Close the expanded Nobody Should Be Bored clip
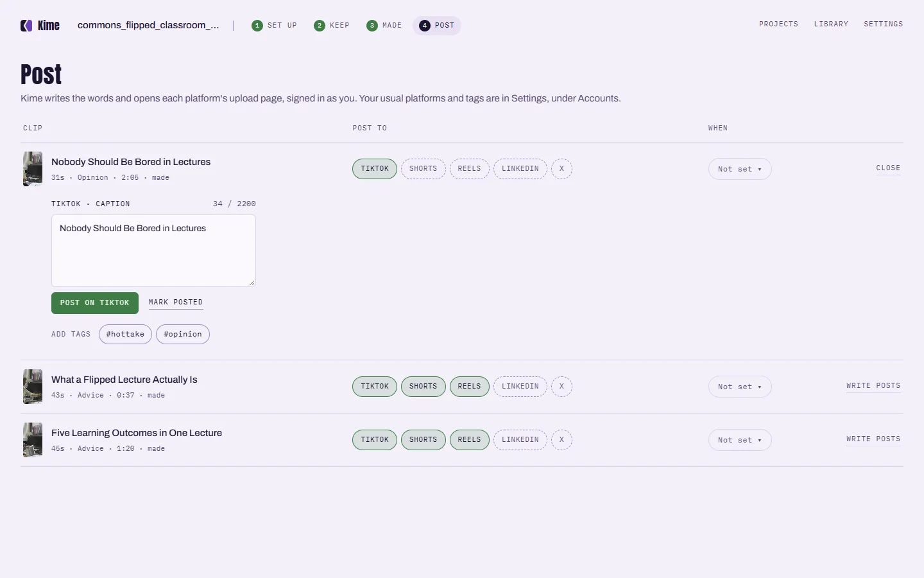This screenshot has height=578, width=924. (x=888, y=168)
